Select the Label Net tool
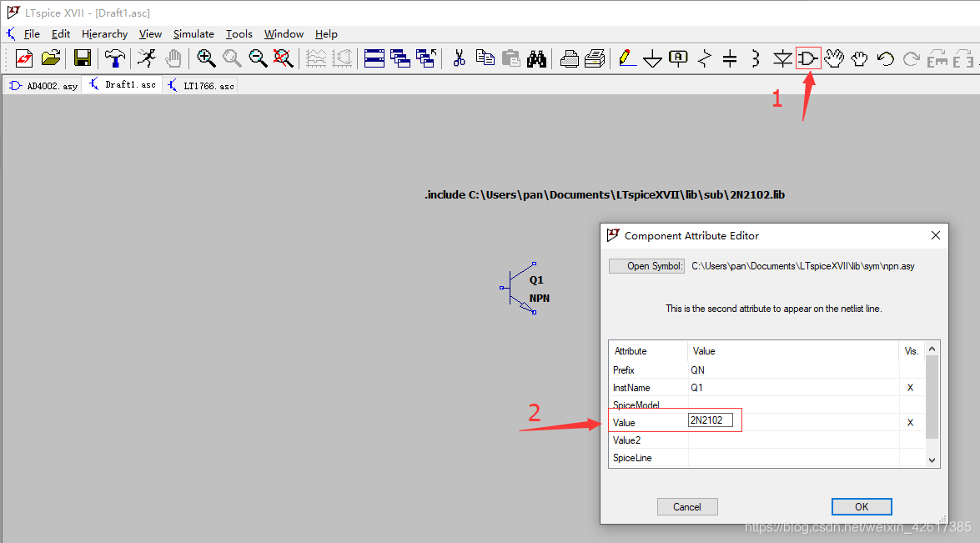Screen dimensions: 980x543 [678, 58]
